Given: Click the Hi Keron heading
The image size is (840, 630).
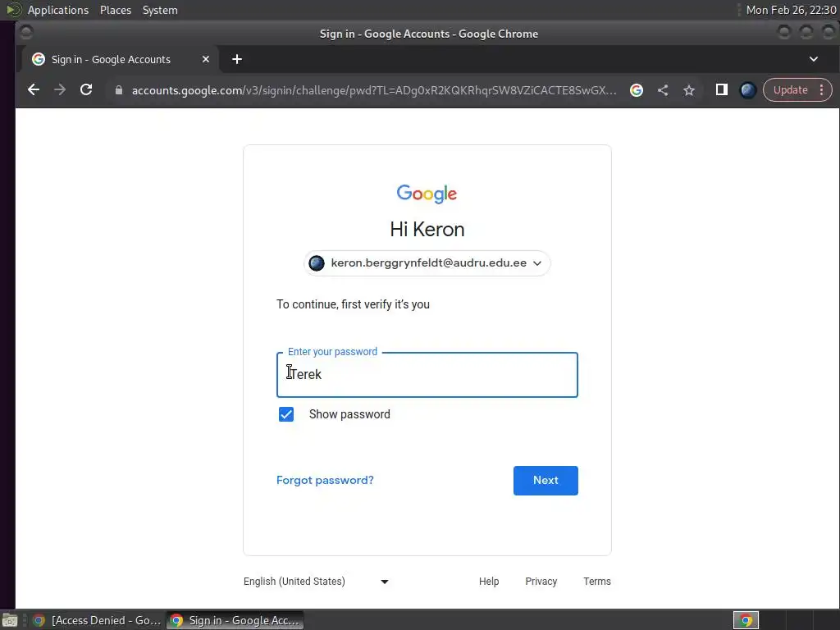Looking at the screenshot, I should pos(427,230).
